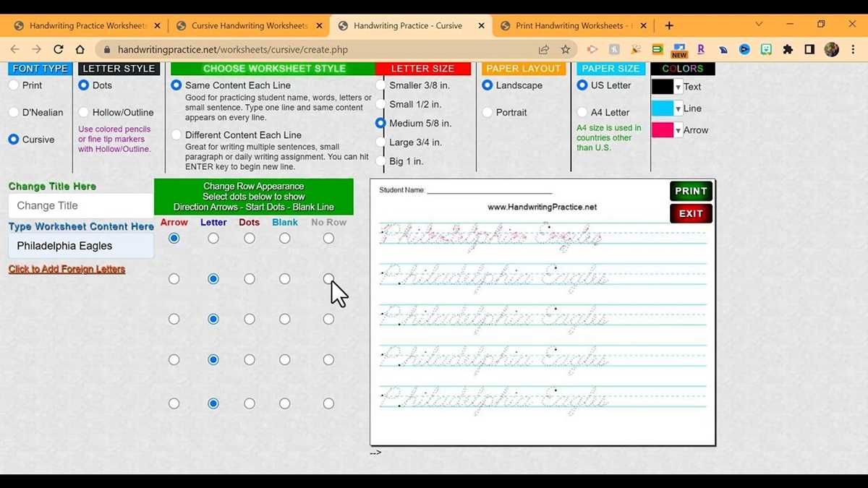Click the green PRINT button
This screenshot has height=488, width=868.
click(x=691, y=191)
